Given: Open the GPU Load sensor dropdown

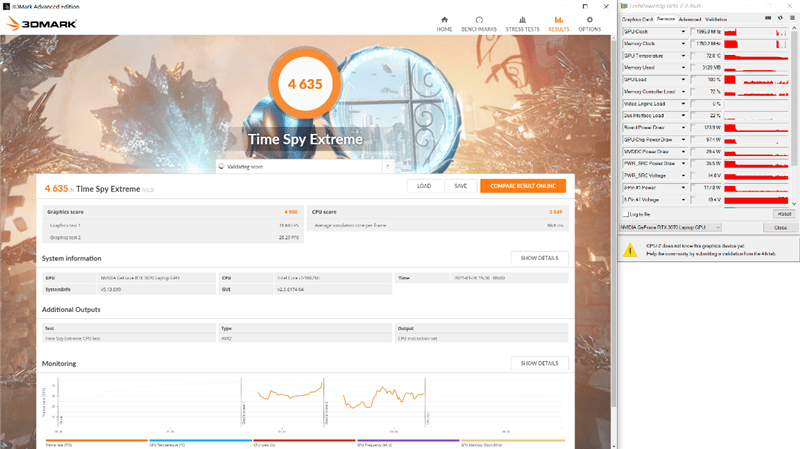Looking at the screenshot, I should click(683, 80).
